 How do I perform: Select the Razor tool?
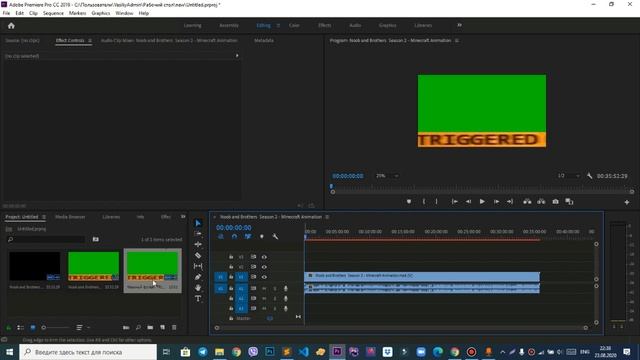click(x=198, y=256)
